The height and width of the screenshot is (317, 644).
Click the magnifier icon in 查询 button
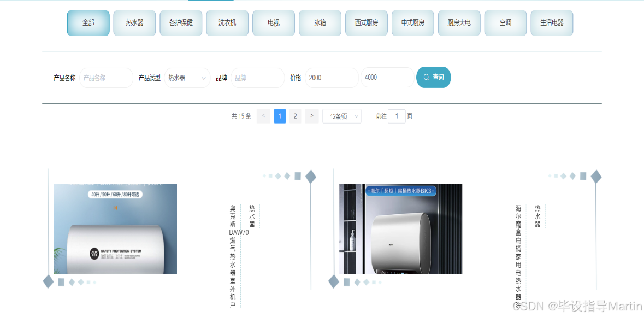pos(426,77)
